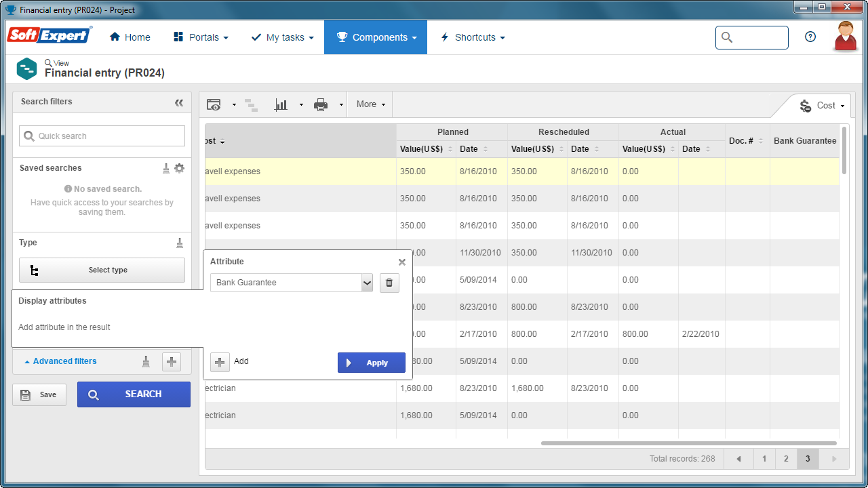Click the help question mark icon
The width and height of the screenshot is (868, 488).
click(x=810, y=37)
